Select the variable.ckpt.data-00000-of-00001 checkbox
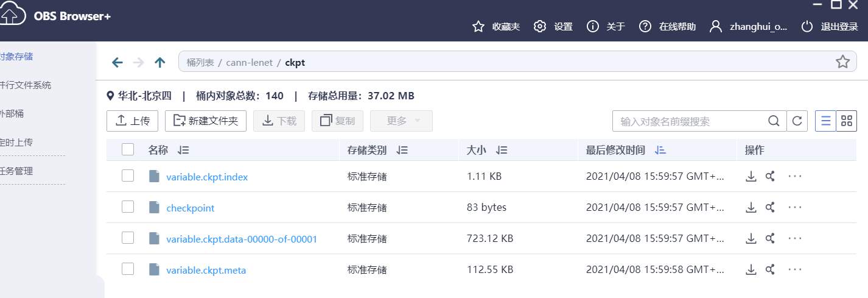Image resolution: width=868 pixels, height=298 pixels. [x=128, y=238]
